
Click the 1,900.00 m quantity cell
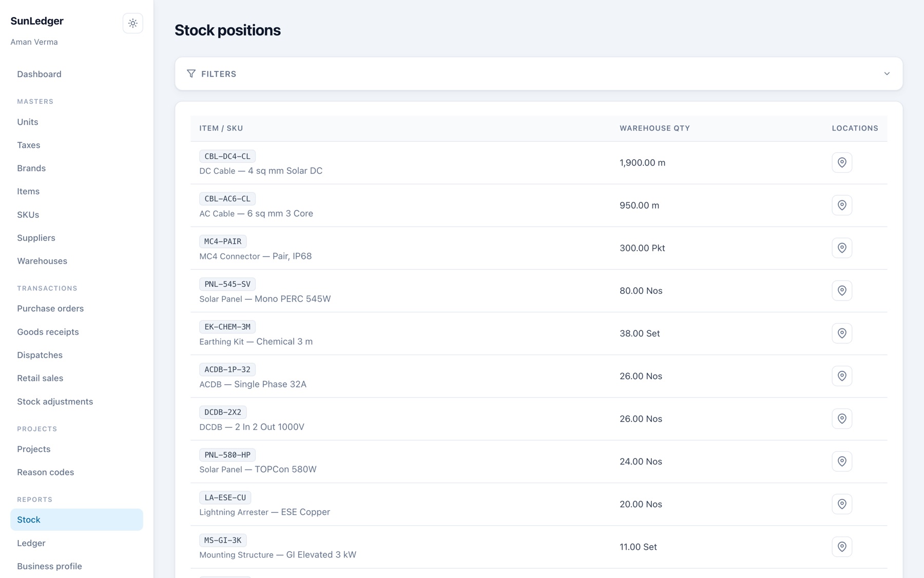(x=642, y=162)
